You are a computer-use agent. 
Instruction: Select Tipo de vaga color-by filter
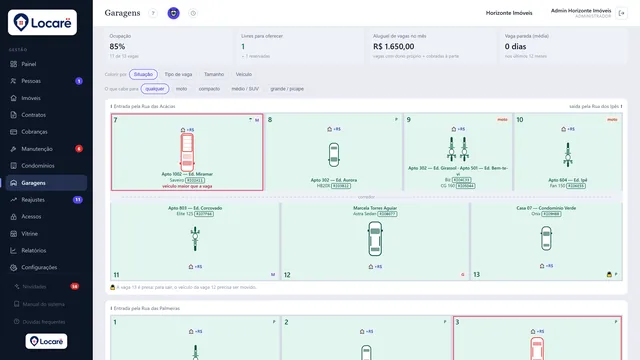click(x=178, y=74)
